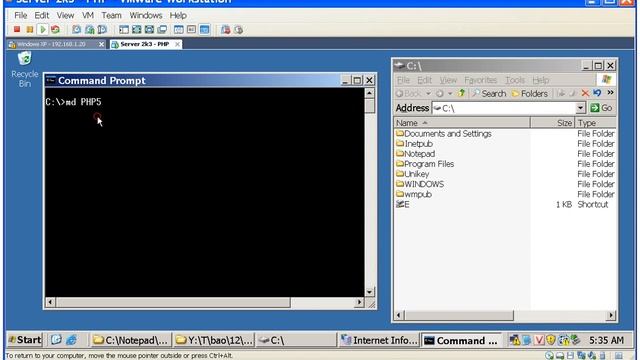Image resolution: width=640 pixels, height=360 pixels.
Task: Sort by the Name column header
Action: pyautogui.click(x=462, y=123)
